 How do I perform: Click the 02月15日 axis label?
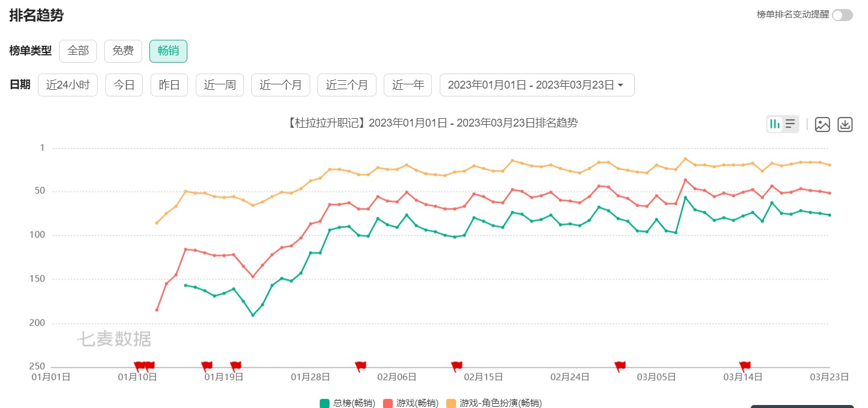(483, 377)
